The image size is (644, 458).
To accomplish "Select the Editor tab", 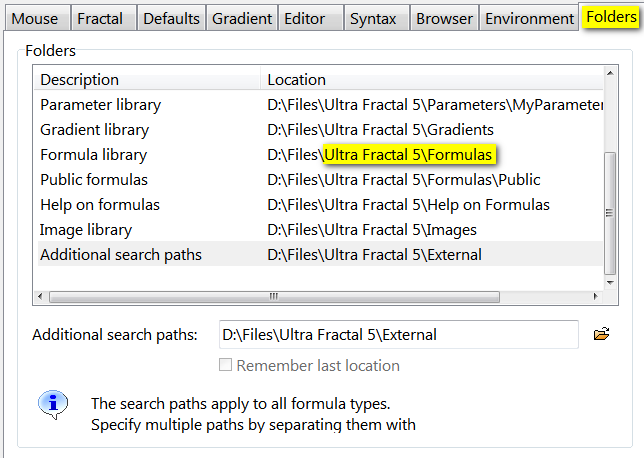I will coord(311,18).
